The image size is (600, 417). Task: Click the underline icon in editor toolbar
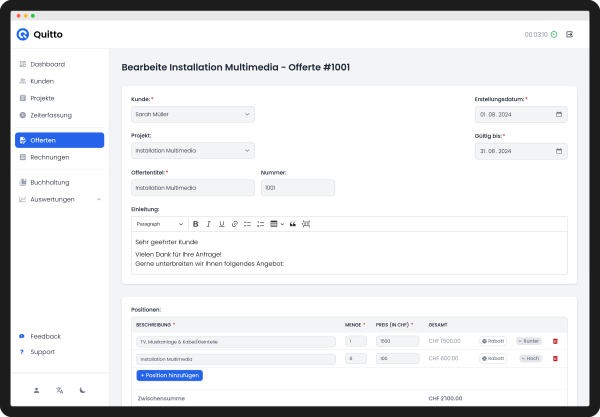pyautogui.click(x=221, y=224)
